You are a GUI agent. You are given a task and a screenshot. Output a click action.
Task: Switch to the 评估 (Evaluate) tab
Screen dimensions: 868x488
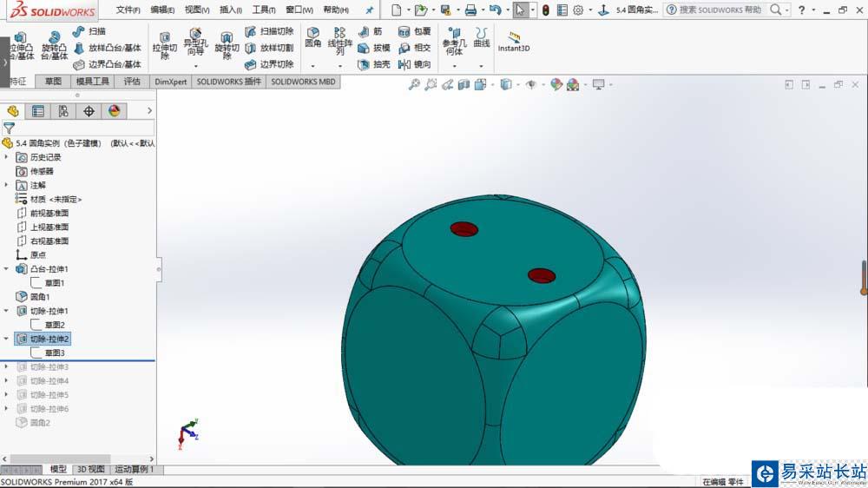(x=132, y=82)
